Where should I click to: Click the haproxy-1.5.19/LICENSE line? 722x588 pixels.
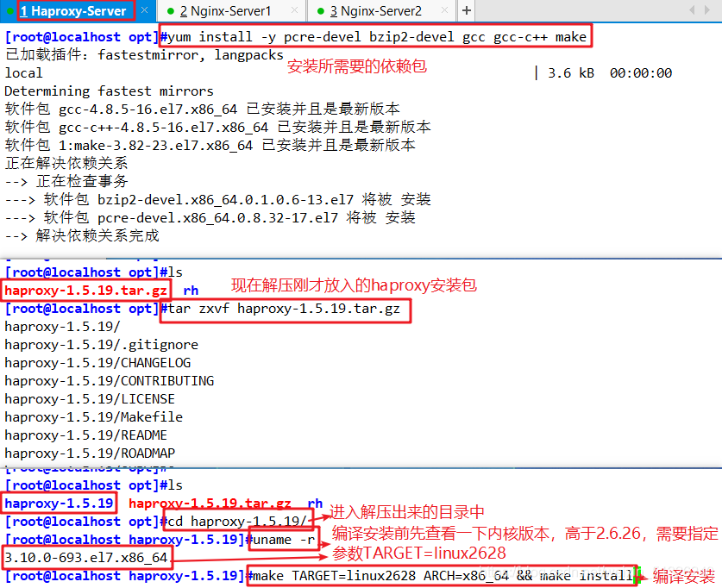[90, 399]
